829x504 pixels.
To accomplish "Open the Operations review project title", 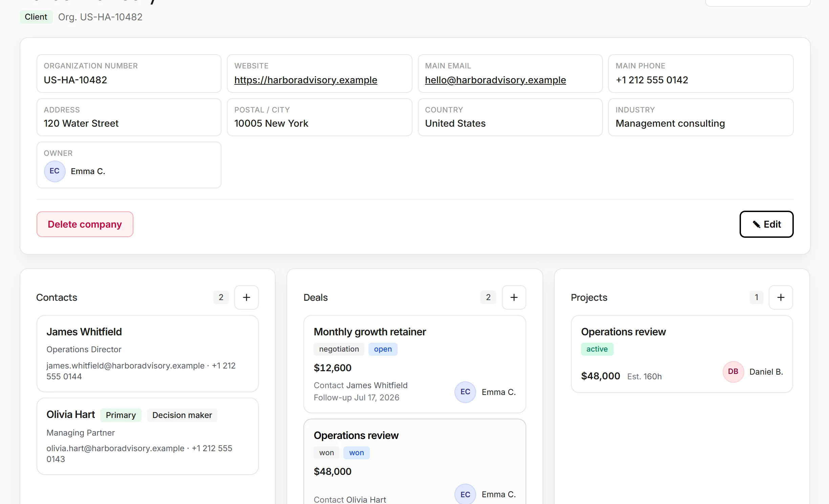I will (x=623, y=332).
